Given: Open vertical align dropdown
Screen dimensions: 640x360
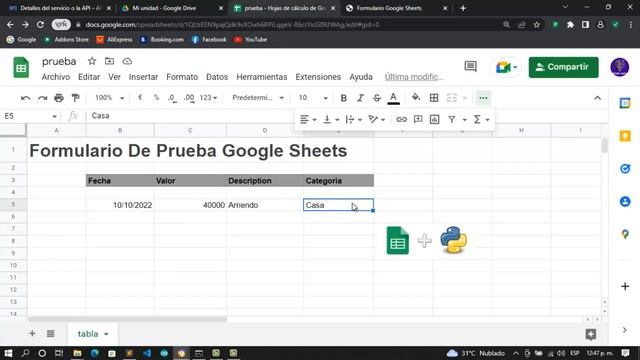Looking at the screenshot, I should (331, 119).
